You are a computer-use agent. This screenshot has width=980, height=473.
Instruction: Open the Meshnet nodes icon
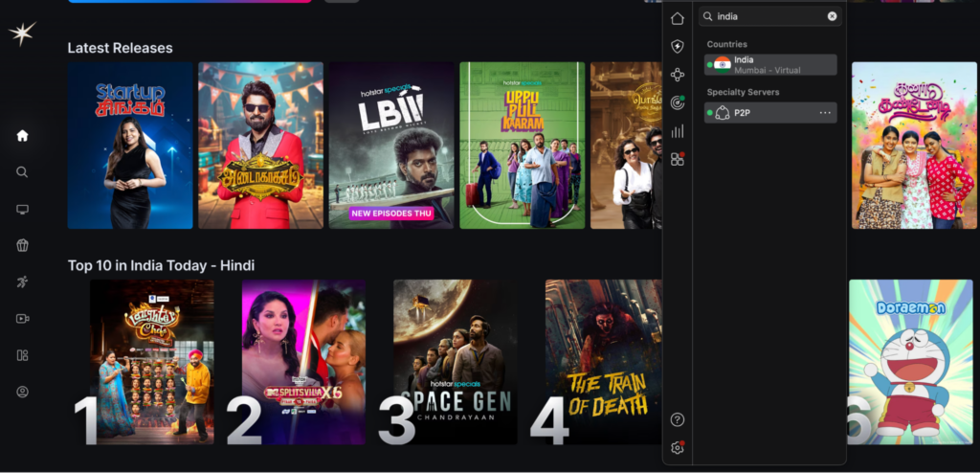point(677,75)
